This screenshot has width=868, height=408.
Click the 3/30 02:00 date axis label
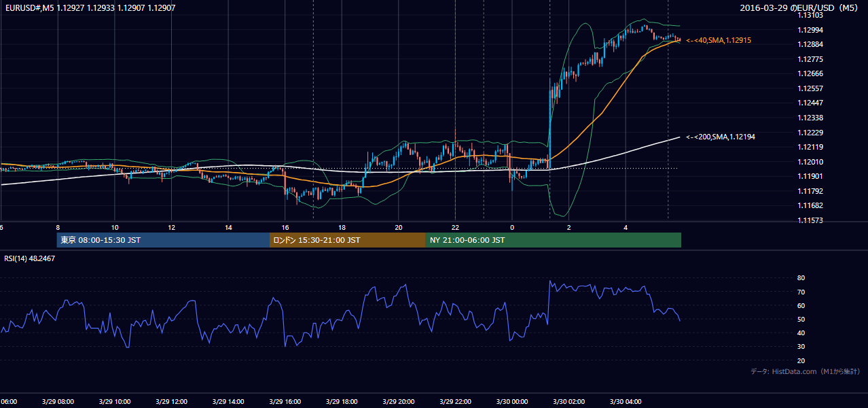coord(568,401)
